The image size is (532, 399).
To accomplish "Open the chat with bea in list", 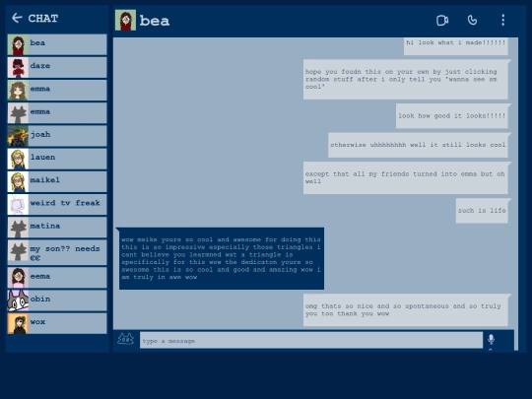I will tap(57, 44).
